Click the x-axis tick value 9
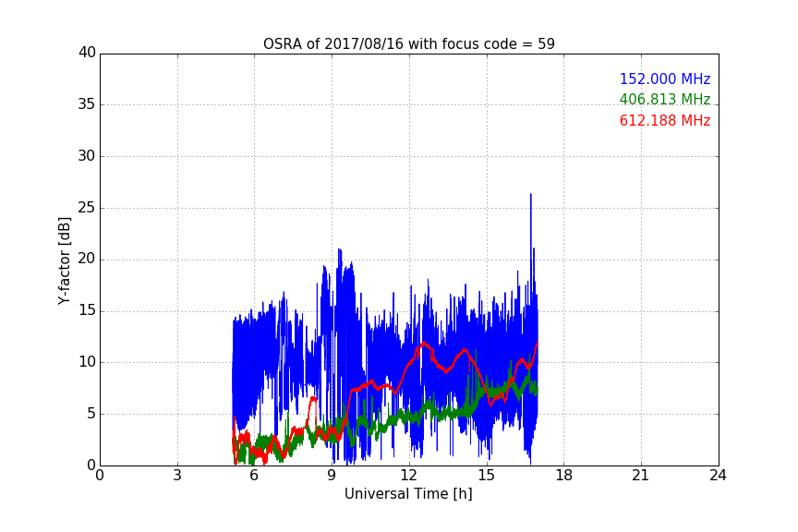The height and width of the screenshot is (532, 798). (332, 476)
